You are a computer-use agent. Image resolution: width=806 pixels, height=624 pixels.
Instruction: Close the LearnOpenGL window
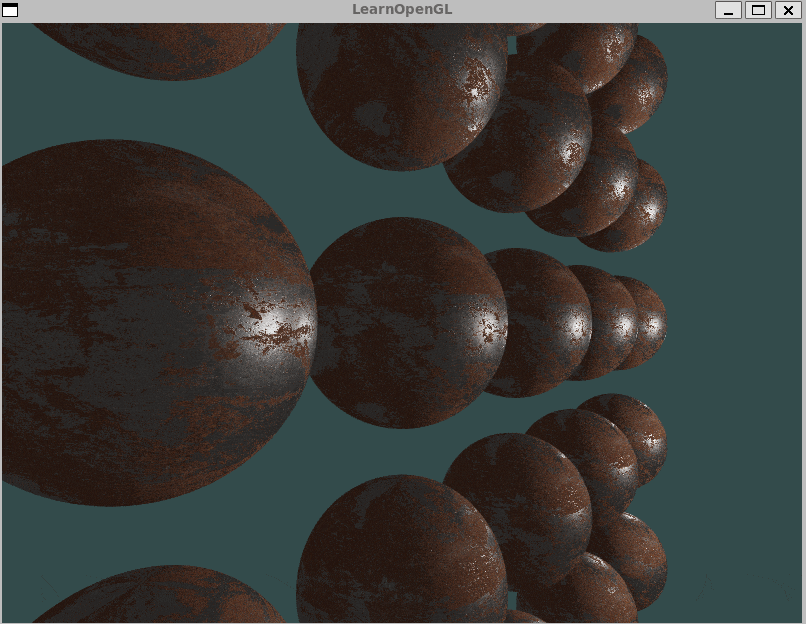pos(788,10)
